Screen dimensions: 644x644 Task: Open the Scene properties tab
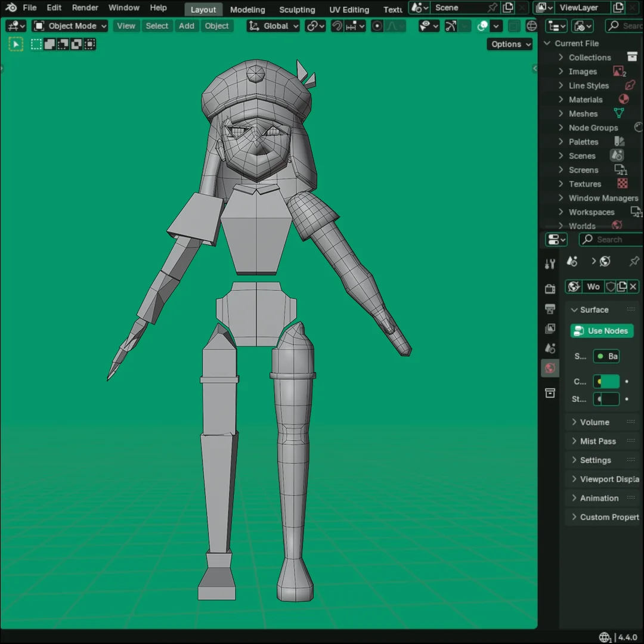tap(550, 348)
